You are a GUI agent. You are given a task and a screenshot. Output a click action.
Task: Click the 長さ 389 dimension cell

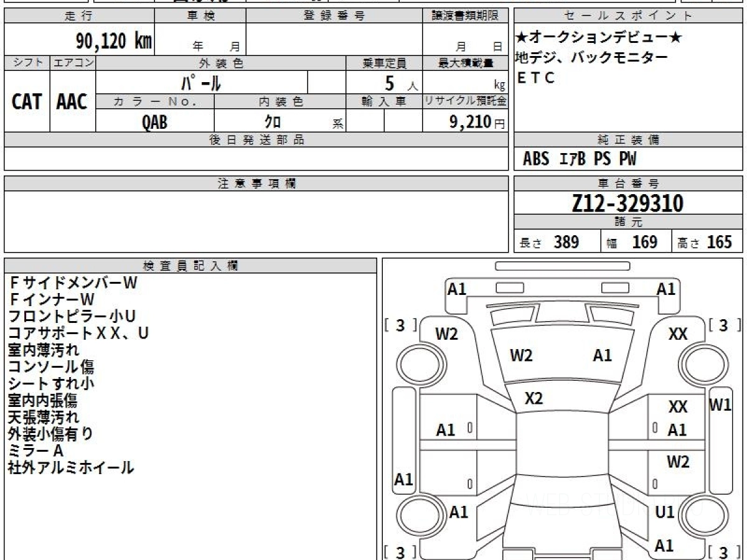tap(557, 242)
